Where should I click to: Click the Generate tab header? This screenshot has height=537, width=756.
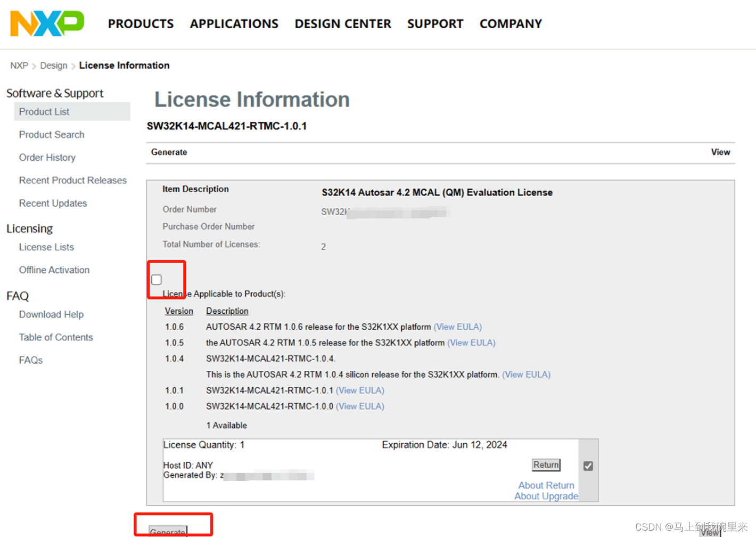[169, 152]
